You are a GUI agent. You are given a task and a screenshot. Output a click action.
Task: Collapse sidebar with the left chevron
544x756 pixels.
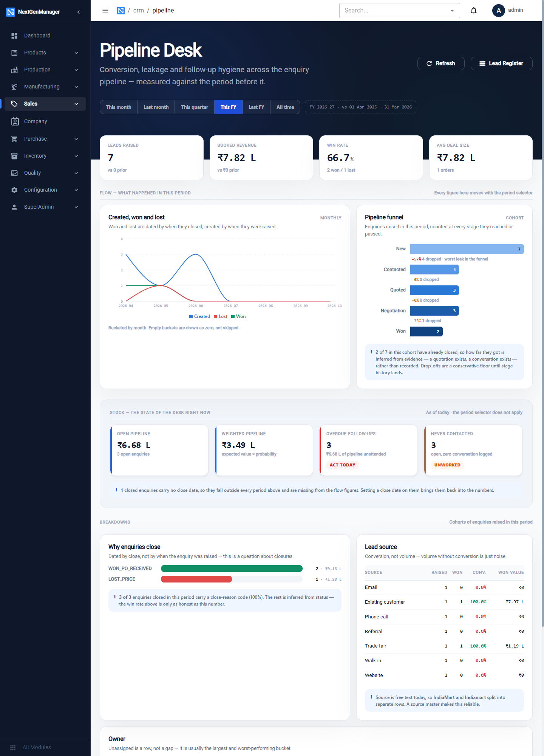(x=79, y=12)
